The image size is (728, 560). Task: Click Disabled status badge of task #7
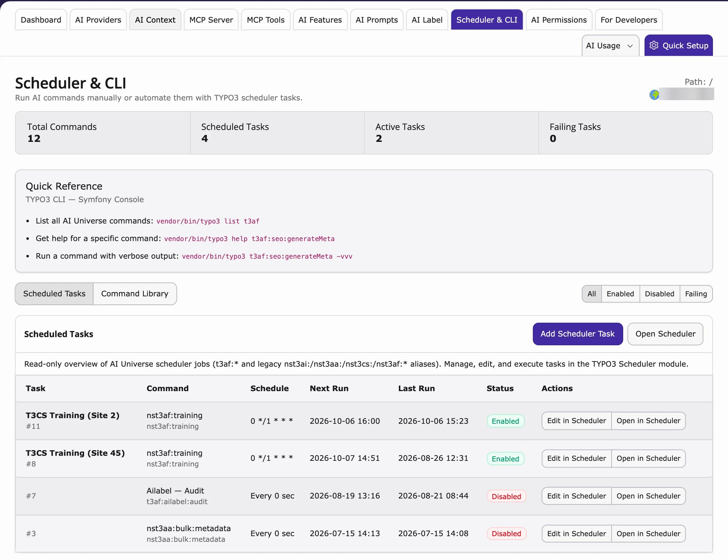point(506,496)
